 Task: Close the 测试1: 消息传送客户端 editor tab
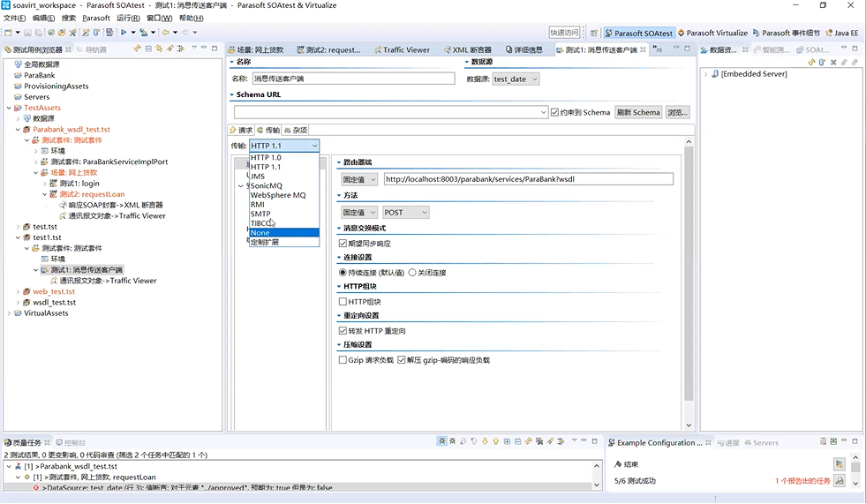tap(643, 49)
